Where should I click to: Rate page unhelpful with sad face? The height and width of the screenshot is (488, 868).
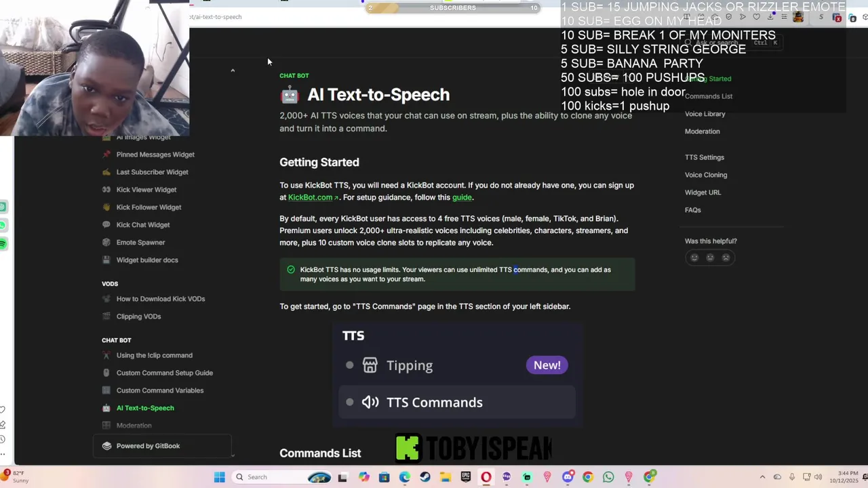(x=726, y=258)
